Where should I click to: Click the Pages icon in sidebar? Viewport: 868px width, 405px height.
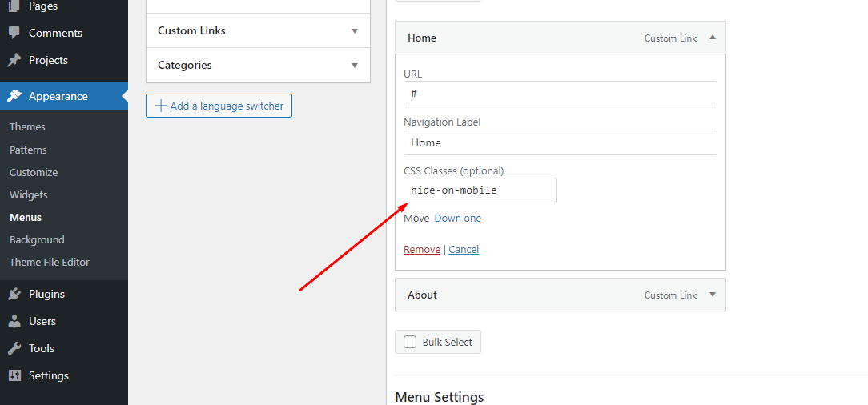[x=14, y=6]
